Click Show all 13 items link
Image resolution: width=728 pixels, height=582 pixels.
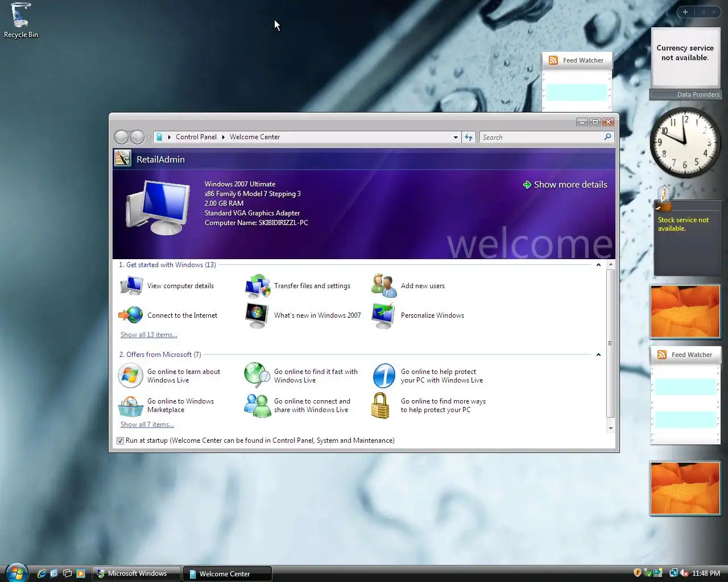(149, 335)
